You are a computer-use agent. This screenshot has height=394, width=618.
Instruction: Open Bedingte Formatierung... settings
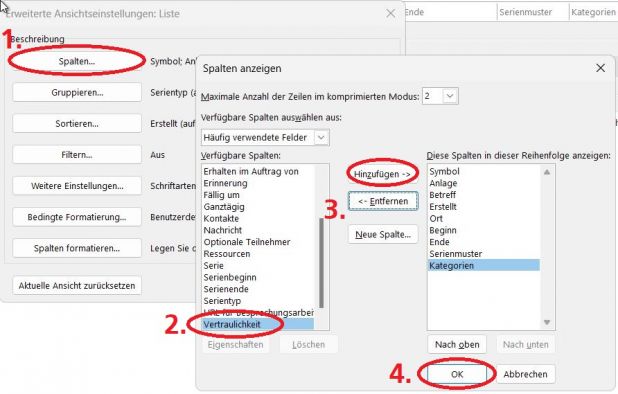pyautogui.click(x=77, y=217)
